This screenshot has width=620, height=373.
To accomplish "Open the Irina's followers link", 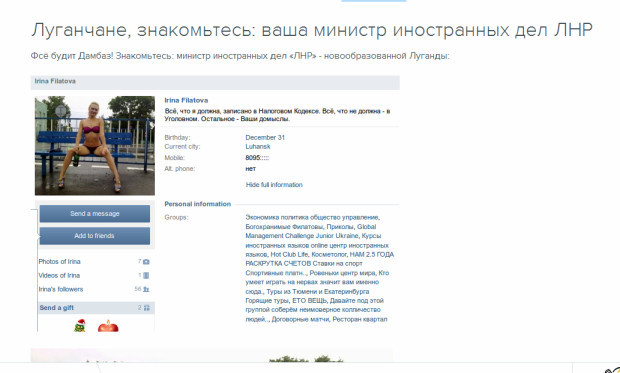I will tap(61, 289).
